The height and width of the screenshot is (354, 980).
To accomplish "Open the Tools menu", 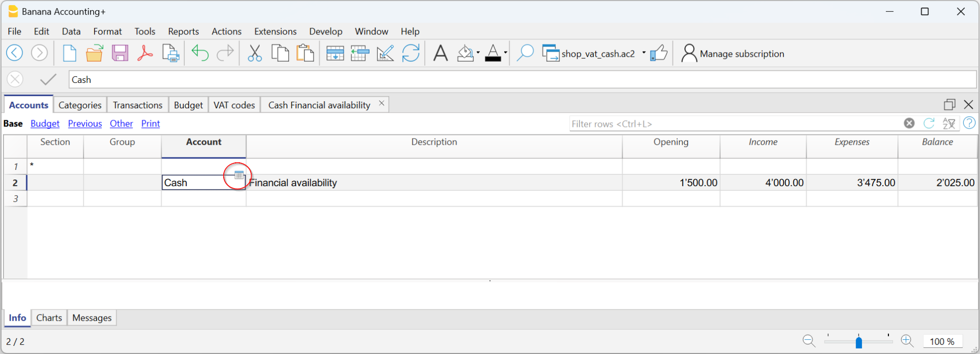I will pos(145,31).
